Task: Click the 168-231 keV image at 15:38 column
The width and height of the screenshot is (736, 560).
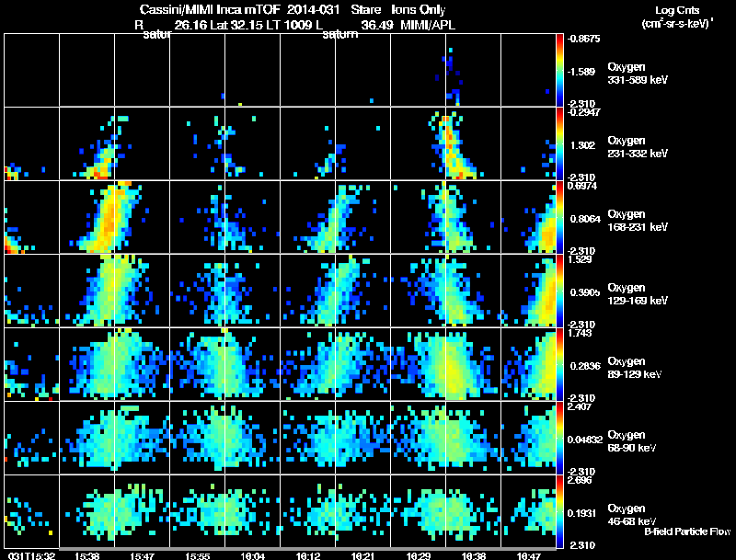Action: (x=86, y=217)
